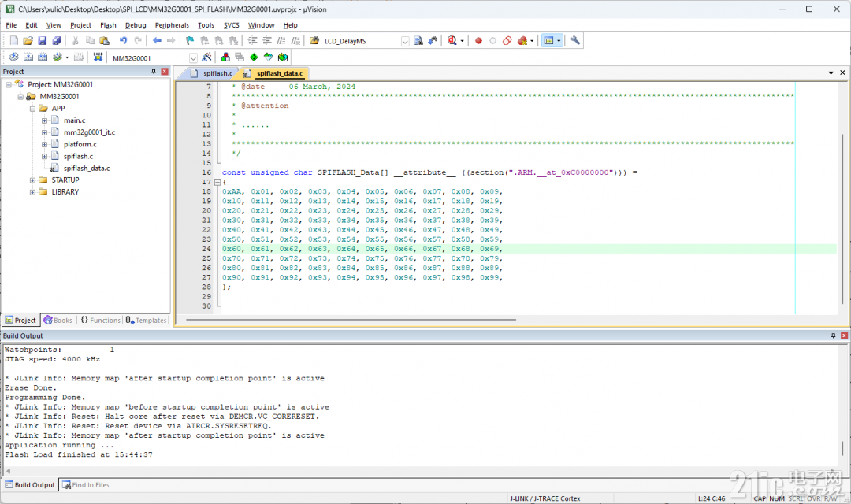Undo the last edit with the Undo arrow
851x504 pixels.
123,41
